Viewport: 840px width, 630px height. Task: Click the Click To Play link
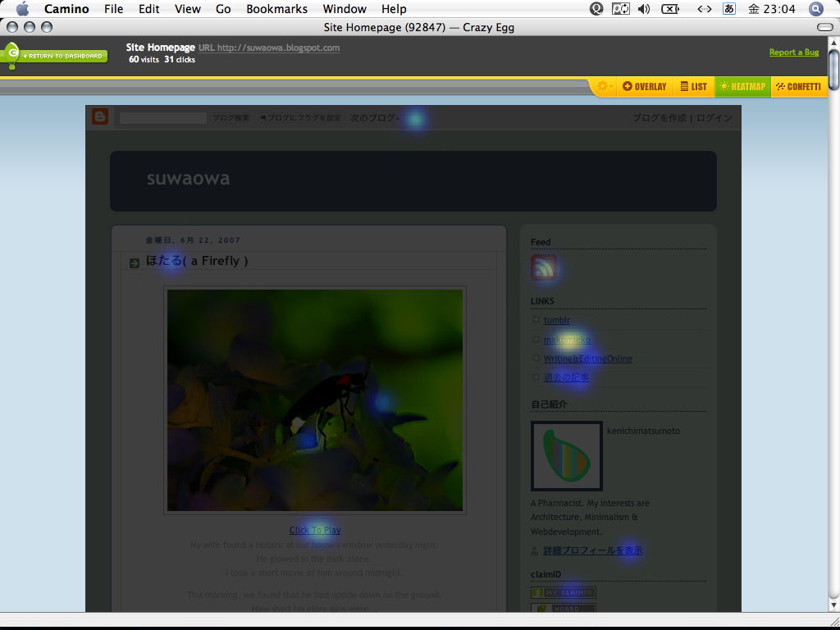tap(315, 530)
